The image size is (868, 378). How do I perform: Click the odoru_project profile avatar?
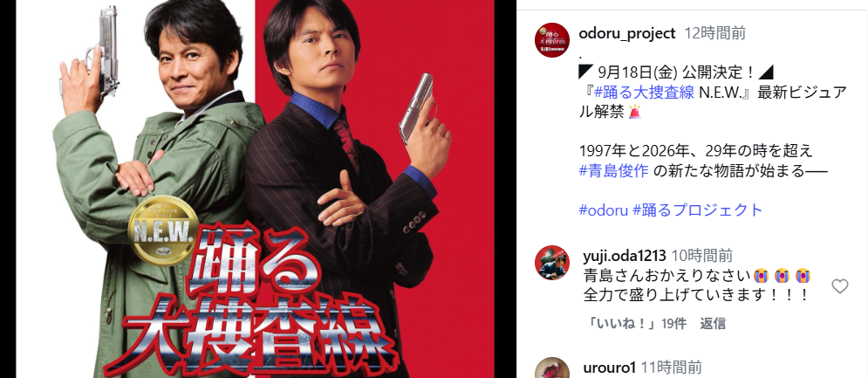click(x=552, y=40)
